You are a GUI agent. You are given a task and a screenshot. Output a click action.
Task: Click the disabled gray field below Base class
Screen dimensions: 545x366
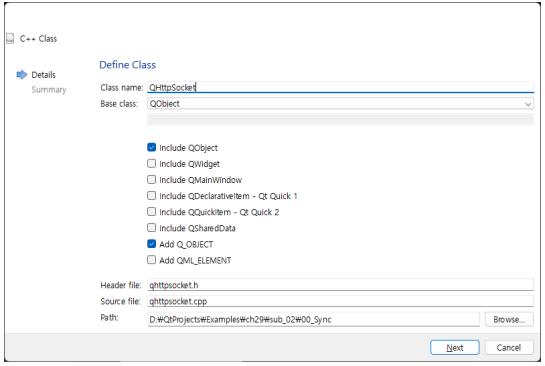pos(340,119)
